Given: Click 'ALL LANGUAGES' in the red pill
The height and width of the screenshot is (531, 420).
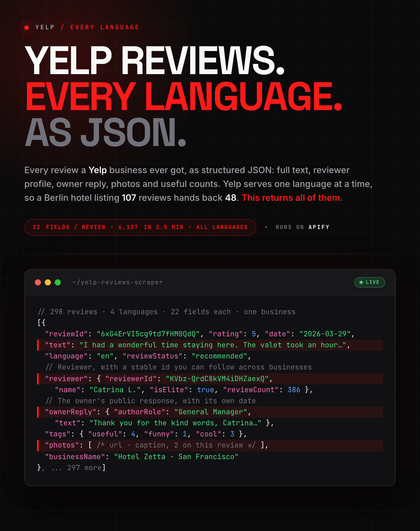Looking at the screenshot, I should coord(222,227).
